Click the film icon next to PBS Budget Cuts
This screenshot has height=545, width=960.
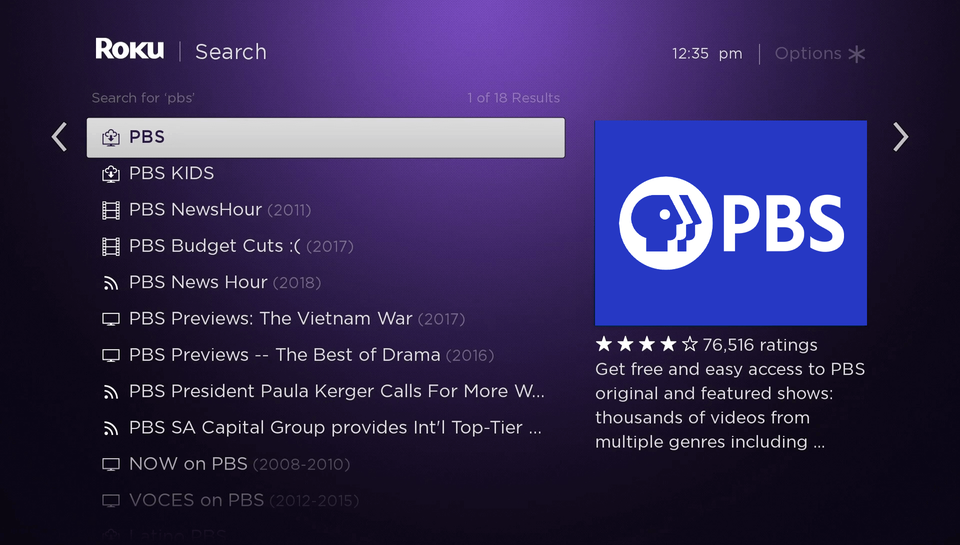point(111,246)
